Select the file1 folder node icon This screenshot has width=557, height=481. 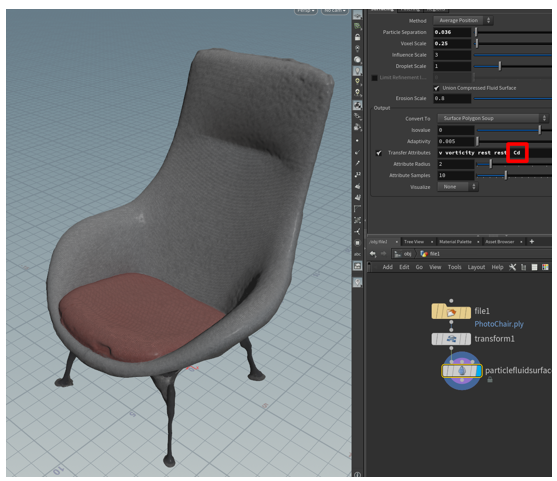[451, 311]
